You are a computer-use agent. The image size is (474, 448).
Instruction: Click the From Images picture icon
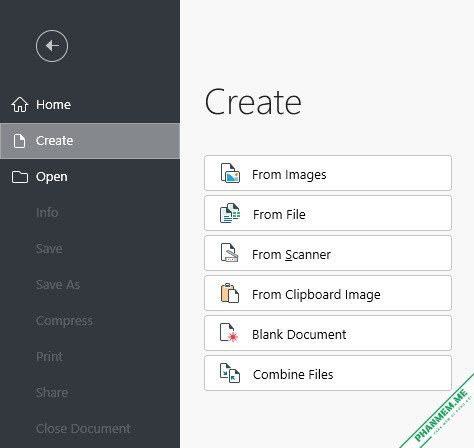pos(230,173)
